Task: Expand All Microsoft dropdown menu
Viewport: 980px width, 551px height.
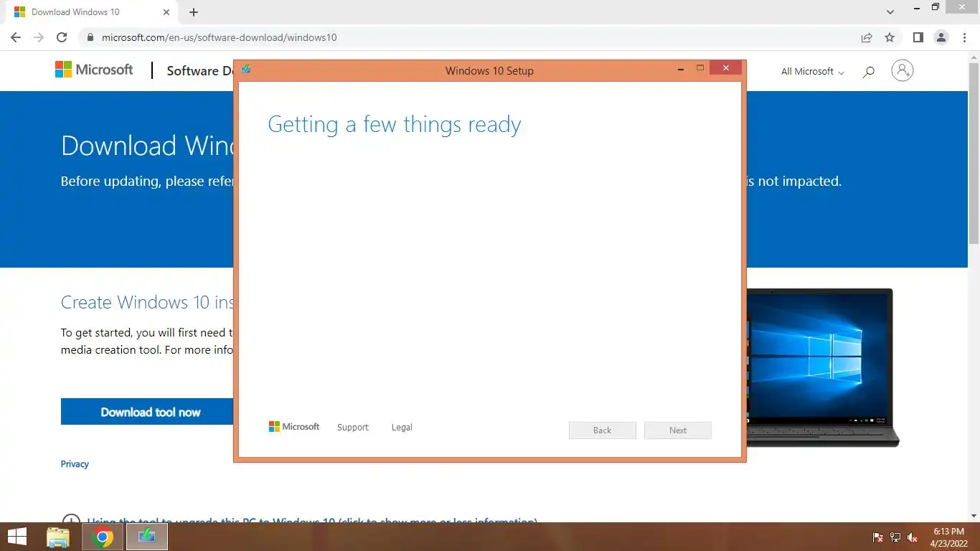Action: (x=812, y=72)
